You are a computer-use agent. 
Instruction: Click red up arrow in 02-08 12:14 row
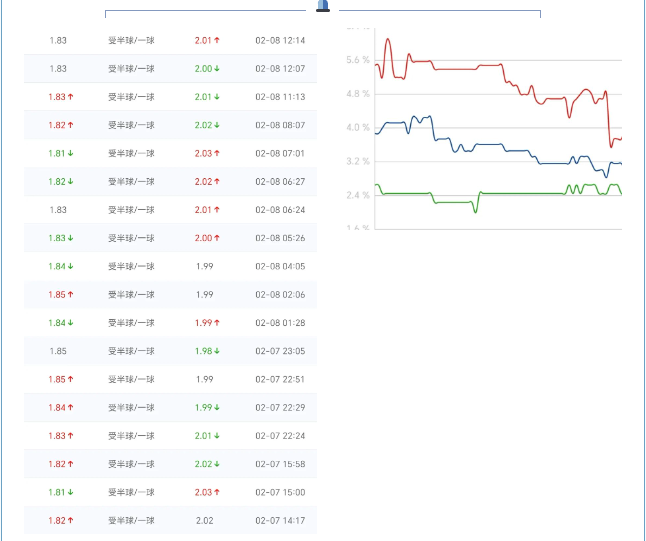click(217, 41)
